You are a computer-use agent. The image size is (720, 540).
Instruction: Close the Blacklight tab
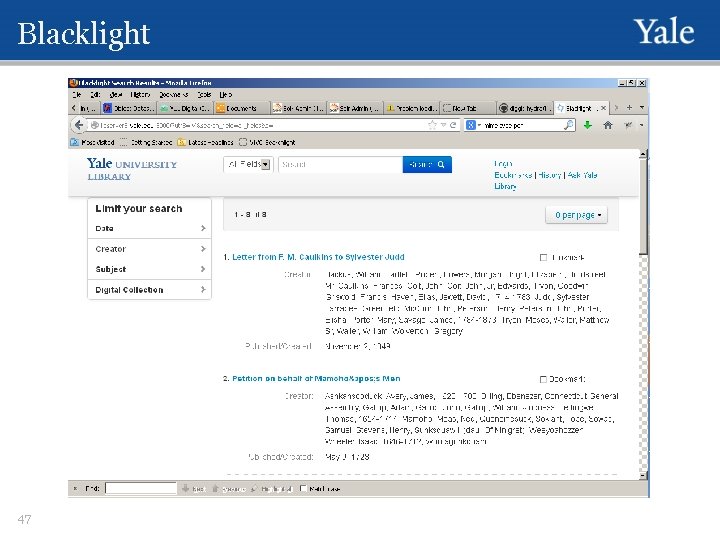(x=603, y=108)
